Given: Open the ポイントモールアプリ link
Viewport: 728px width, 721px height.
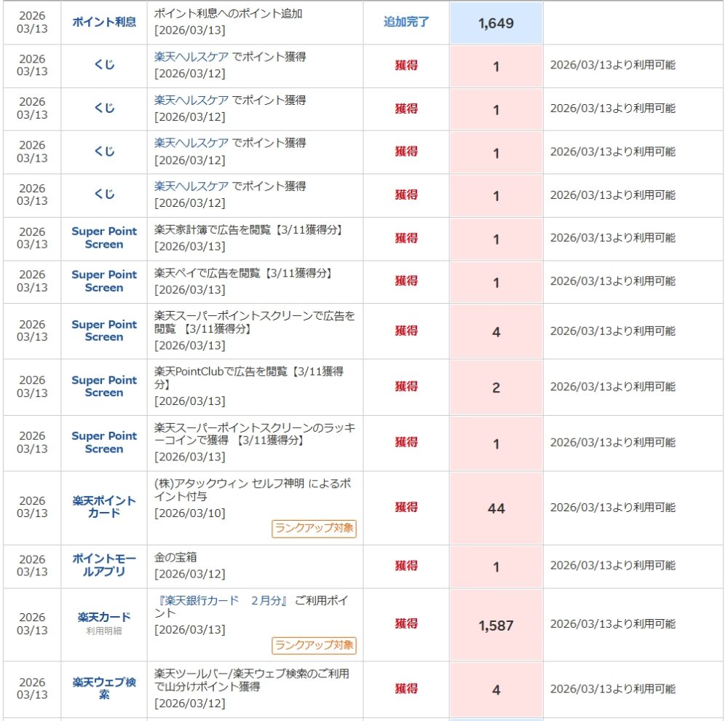Looking at the screenshot, I should pos(104,565).
